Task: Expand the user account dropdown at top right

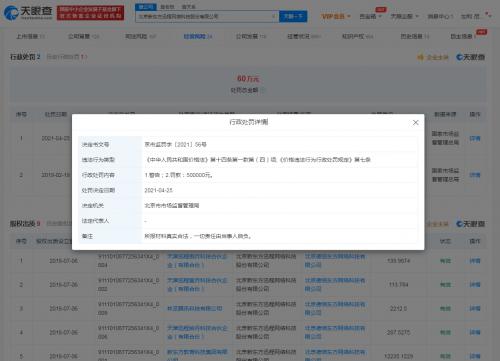Action: 475,16
